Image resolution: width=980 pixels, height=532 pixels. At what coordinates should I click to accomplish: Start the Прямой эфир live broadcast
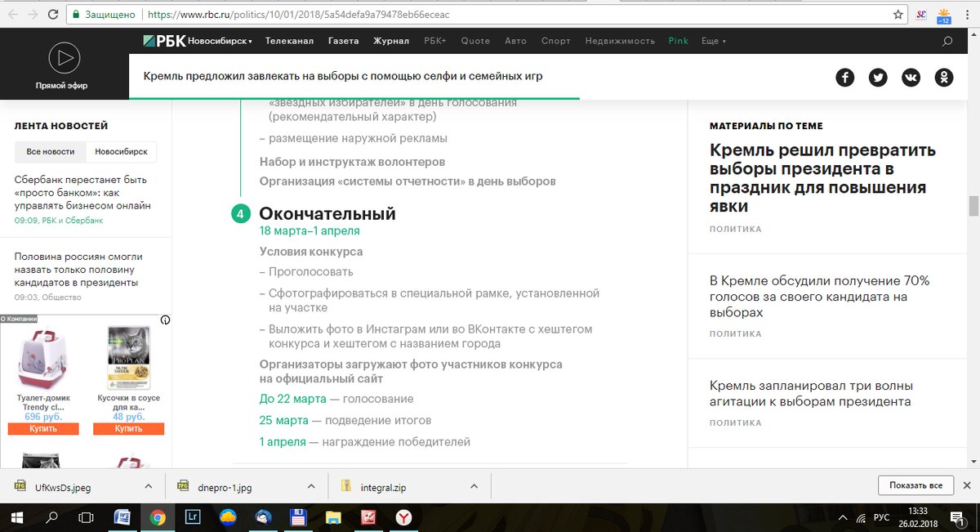tap(64, 57)
